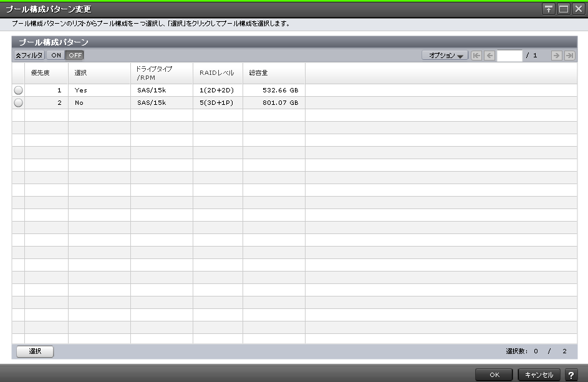Turn filter ON

[x=56, y=55]
